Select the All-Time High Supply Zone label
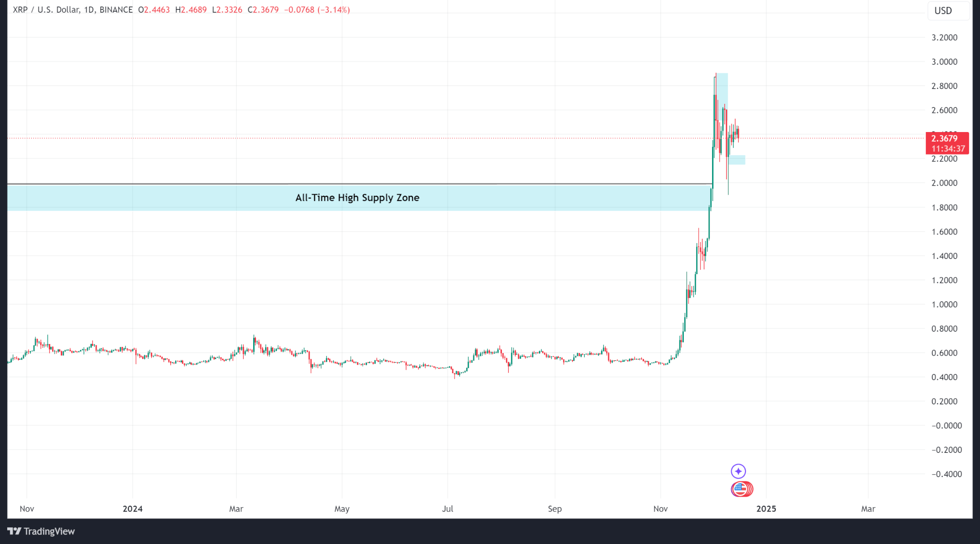980x544 pixels. click(x=357, y=198)
